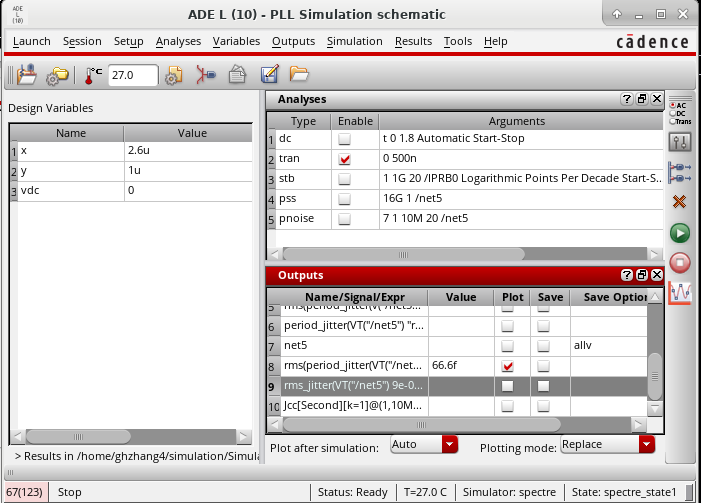Screen dimensions: 701x503
Task: Click Outputs vertical scrollbar down arrow
Action: (655, 408)
